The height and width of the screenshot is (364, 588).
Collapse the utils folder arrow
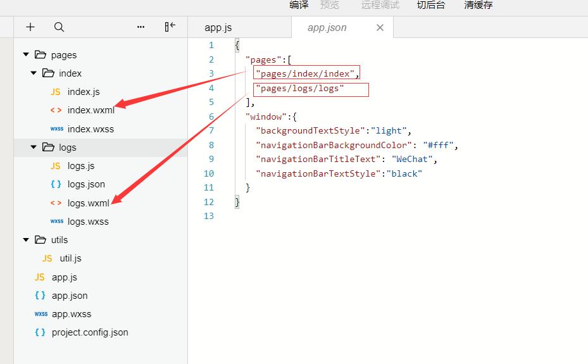[26, 240]
